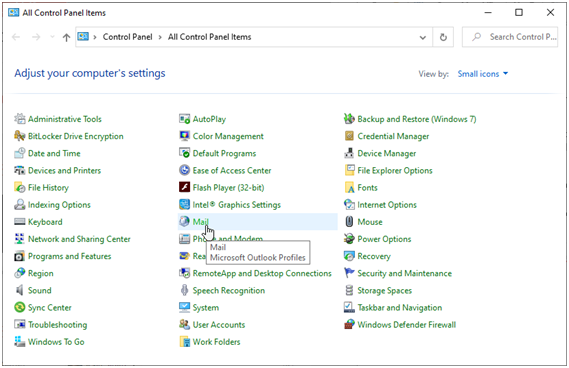Click the Mouse icon
The width and height of the screenshot is (569, 368).
tap(349, 221)
